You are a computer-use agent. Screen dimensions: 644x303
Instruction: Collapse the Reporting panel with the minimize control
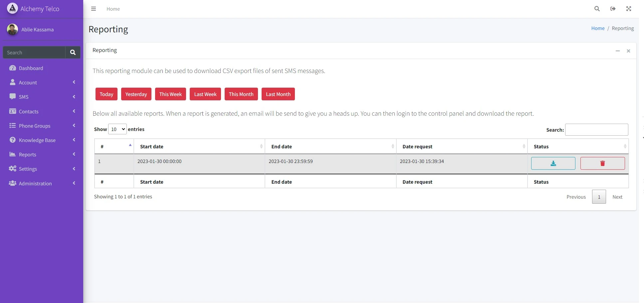coord(617,51)
